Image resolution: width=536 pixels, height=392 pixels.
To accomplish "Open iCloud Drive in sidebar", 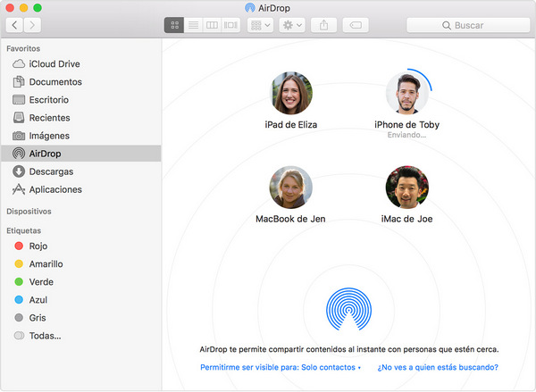I will coord(54,63).
